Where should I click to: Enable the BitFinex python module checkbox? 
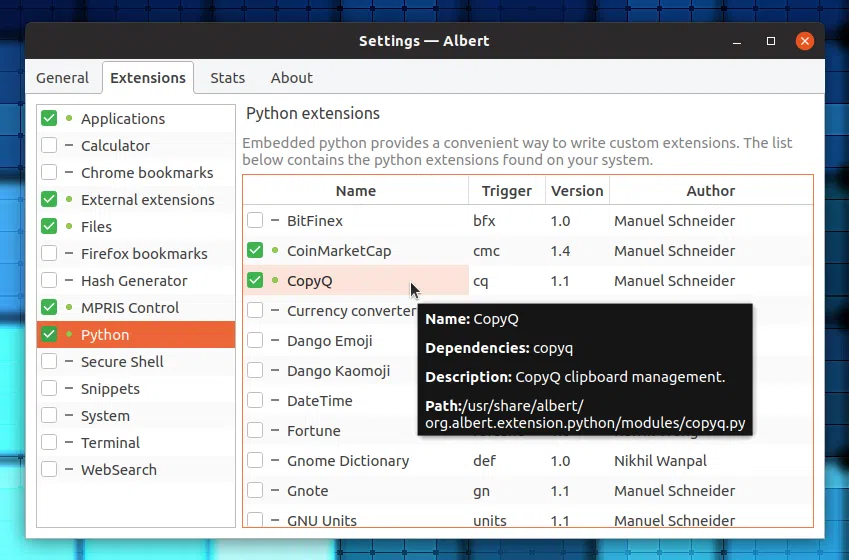click(x=255, y=220)
